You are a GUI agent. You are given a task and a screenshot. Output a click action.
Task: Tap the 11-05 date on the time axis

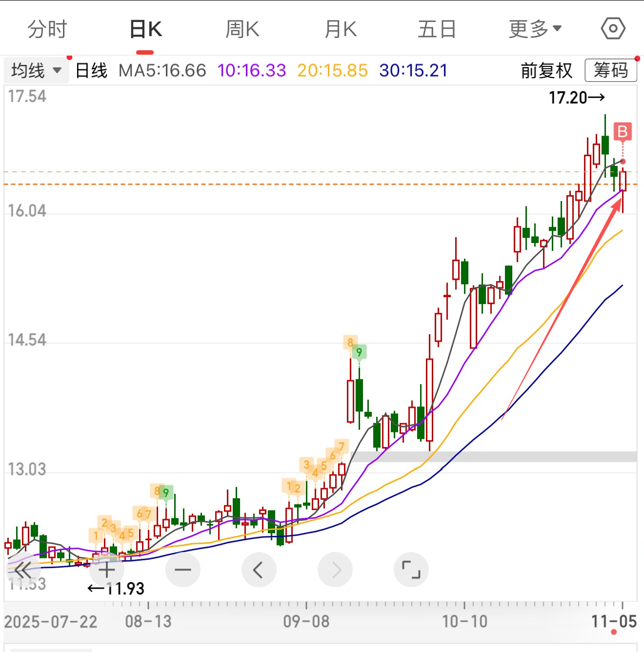[x=614, y=622]
